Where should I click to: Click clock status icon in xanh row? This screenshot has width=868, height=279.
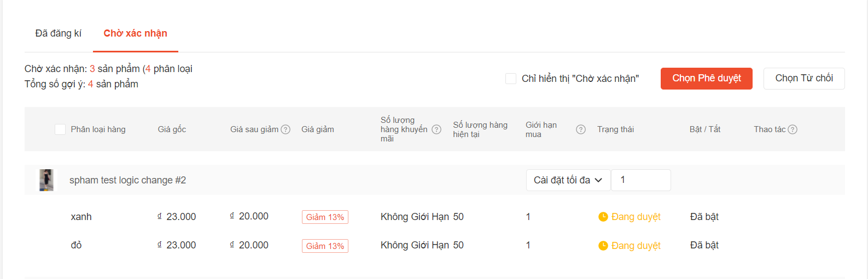coord(603,217)
